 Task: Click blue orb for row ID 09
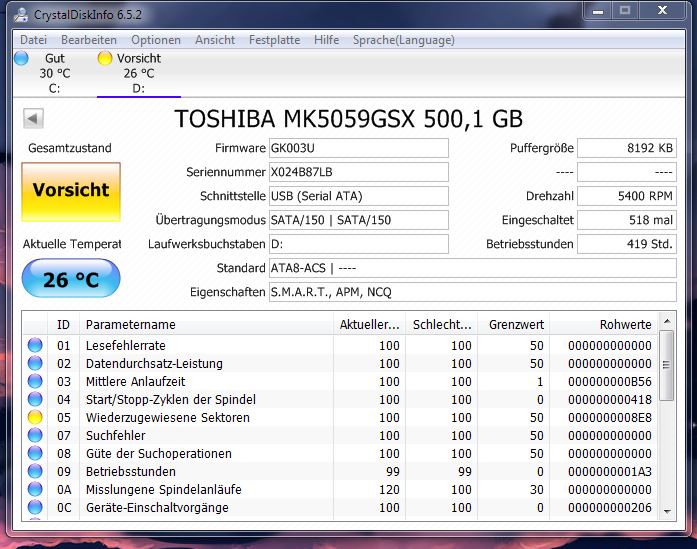click(35, 472)
